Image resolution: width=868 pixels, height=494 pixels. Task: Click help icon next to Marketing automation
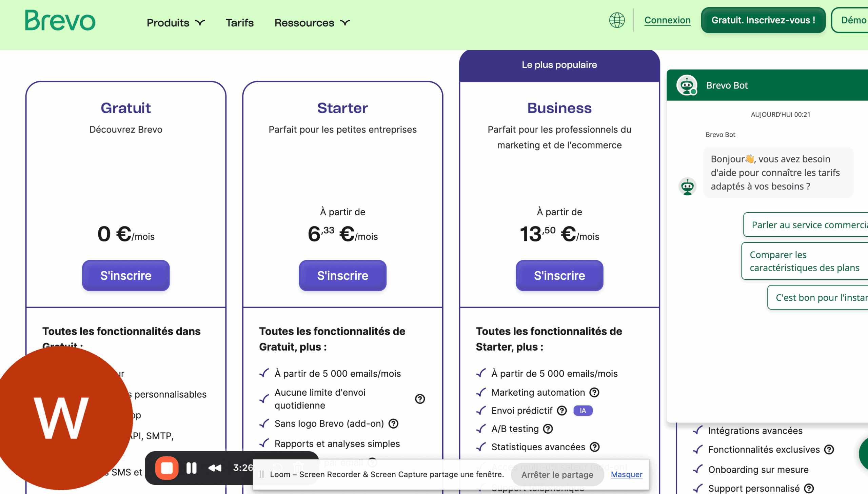pyautogui.click(x=594, y=392)
